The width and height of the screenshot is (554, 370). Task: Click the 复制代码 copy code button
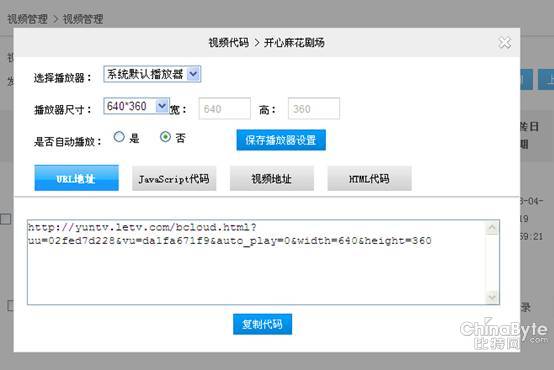point(262,324)
